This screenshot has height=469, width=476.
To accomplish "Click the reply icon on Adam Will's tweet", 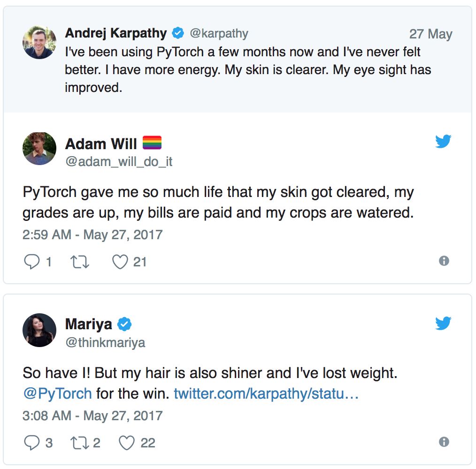I will tap(31, 262).
